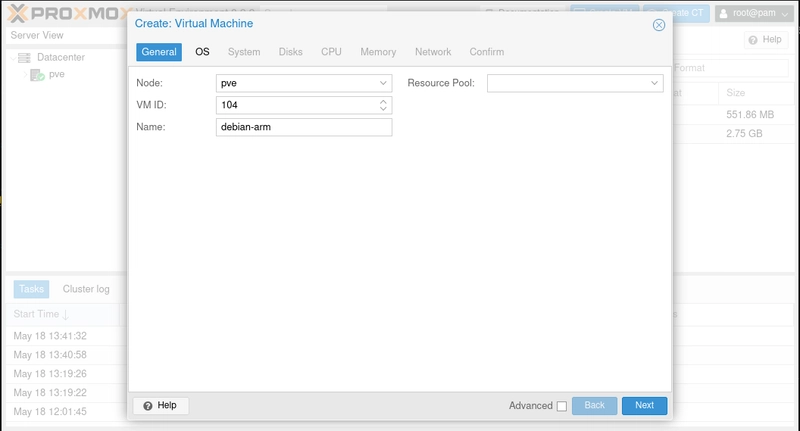Click the Name field containing debian-arm

[303, 127]
